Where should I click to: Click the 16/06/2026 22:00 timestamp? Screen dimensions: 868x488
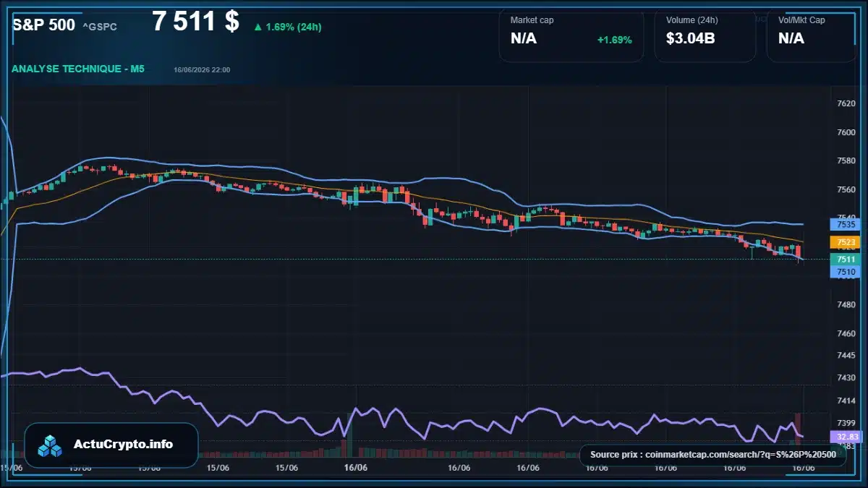[202, 69]
